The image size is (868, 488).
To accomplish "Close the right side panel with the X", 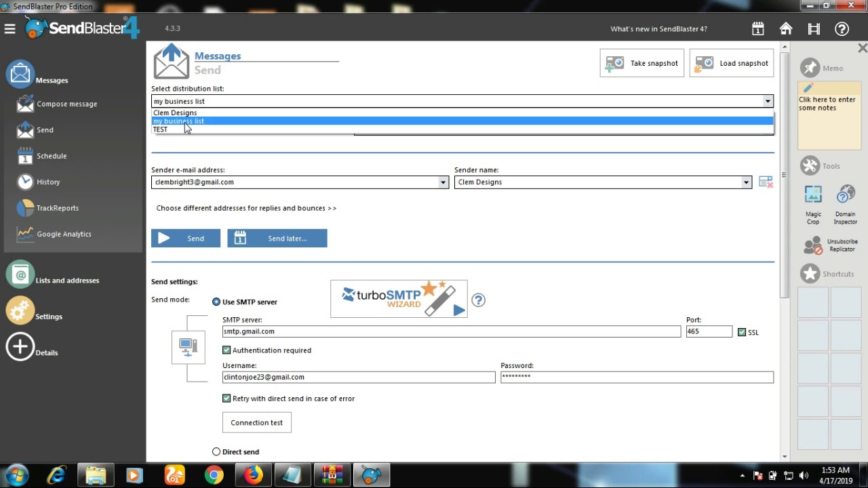I will click(x=862, y=48).
